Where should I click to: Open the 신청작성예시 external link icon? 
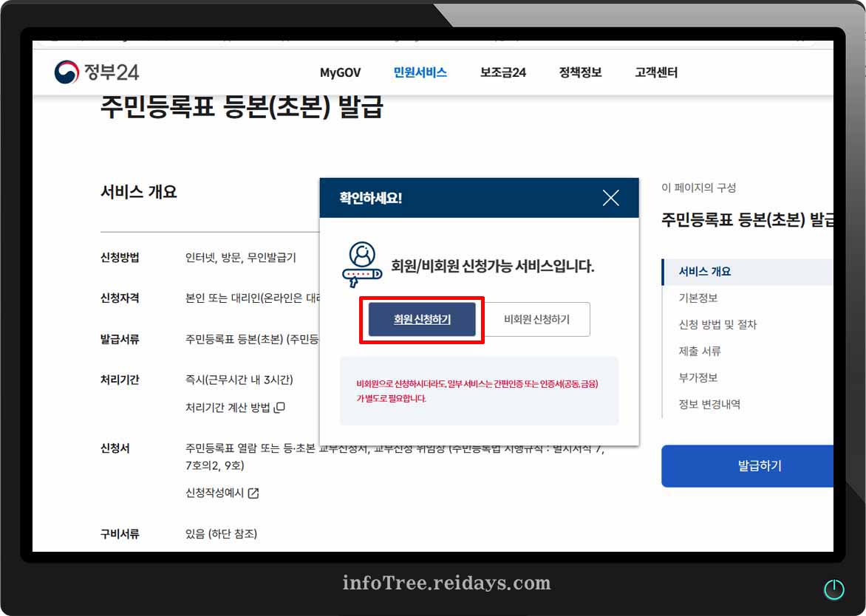click(x=253, y=493)
